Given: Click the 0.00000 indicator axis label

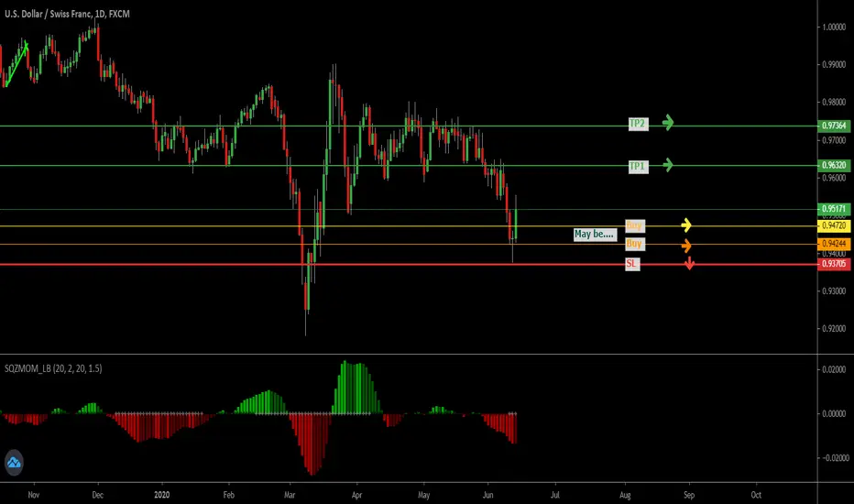Looking at the screenshot, I should tap(834, 413).
